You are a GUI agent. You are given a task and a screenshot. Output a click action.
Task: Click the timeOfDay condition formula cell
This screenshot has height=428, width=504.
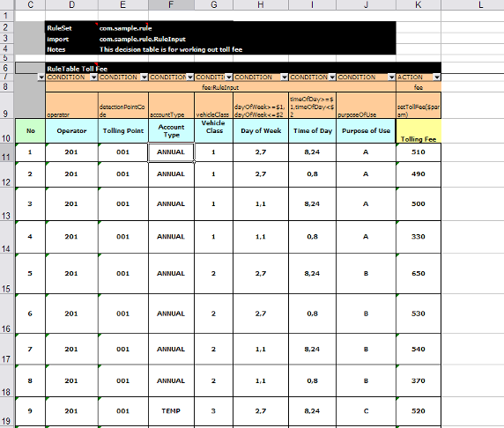coord(313,106)
